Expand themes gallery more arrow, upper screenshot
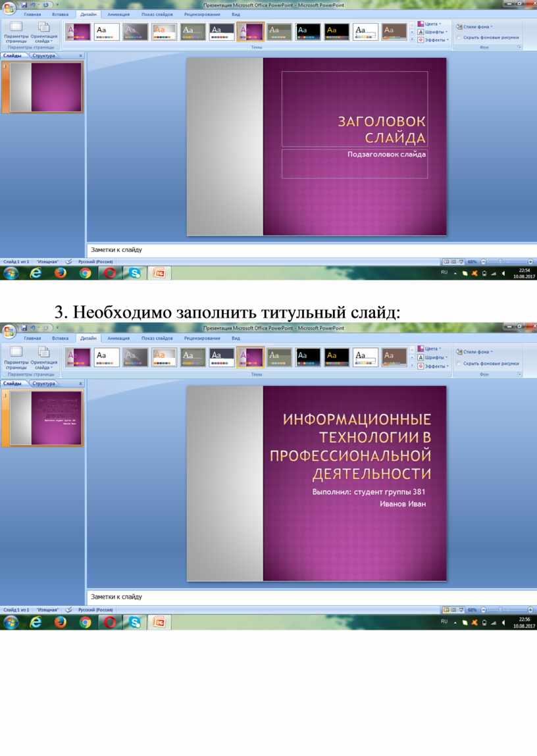The image size is (537, 756). [412, 39]
